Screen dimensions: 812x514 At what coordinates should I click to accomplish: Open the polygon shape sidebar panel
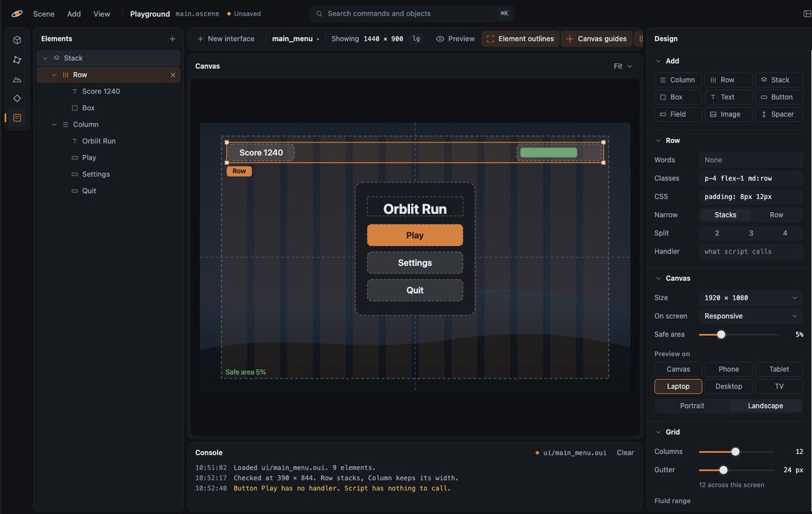click(x=17, y=60)
